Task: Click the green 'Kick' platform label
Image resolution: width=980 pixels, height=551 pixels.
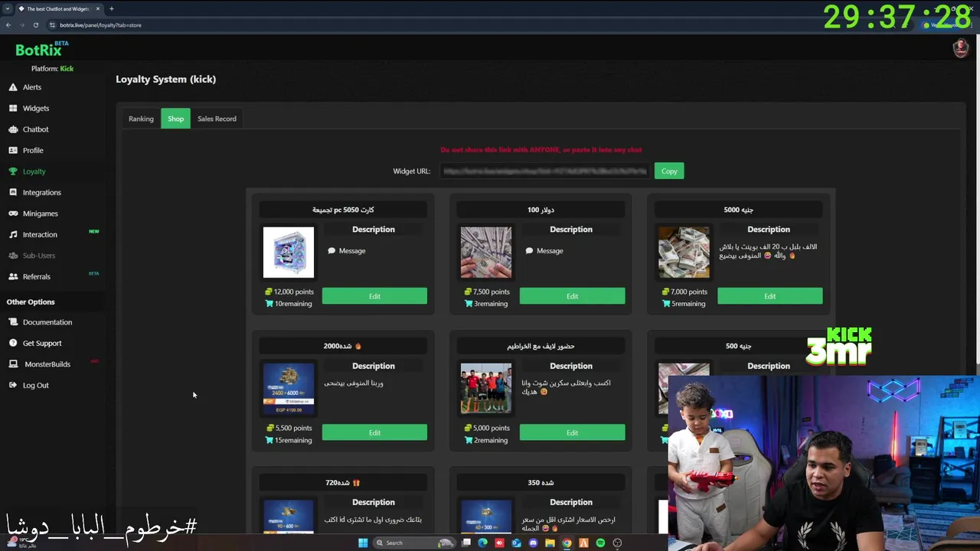Action: tap(67, 69)
